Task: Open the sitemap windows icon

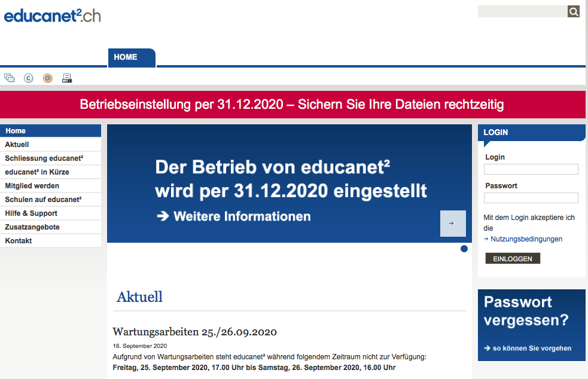Action: [x=10, y=78]
